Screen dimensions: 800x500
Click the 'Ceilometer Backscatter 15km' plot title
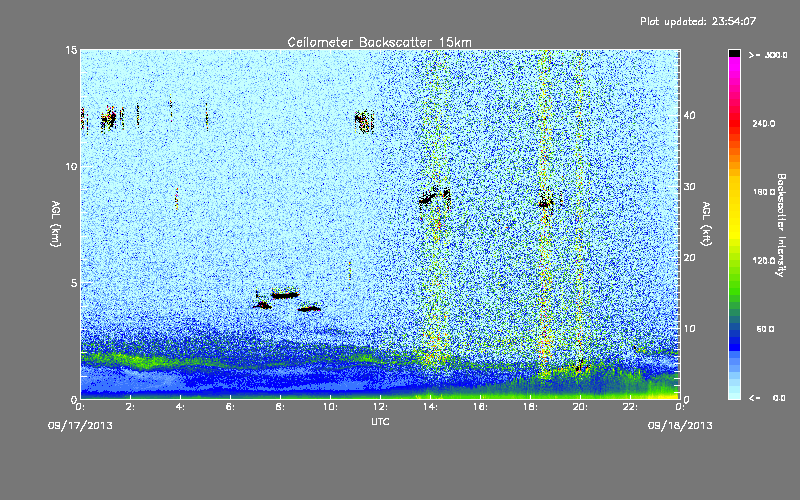click(379, 42)
